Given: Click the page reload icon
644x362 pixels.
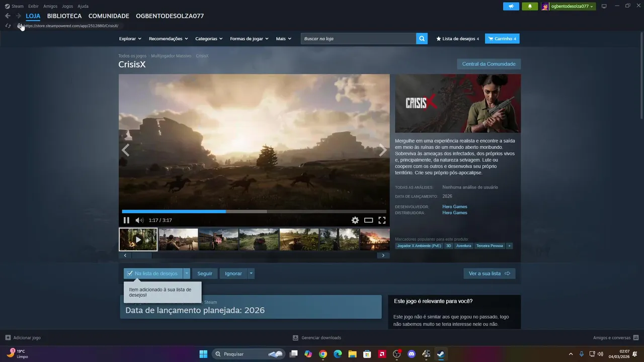Looking at the screenshot, I should tap(8, 26).
